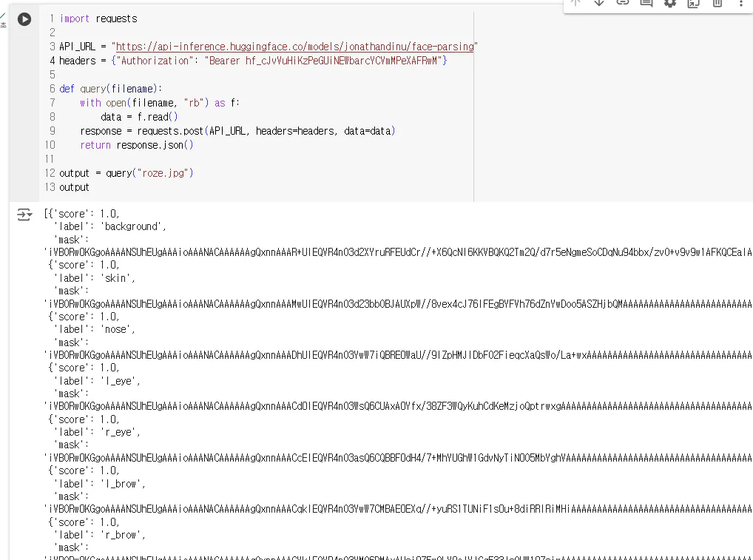Click the 'import requests' code line

point(98,18)
